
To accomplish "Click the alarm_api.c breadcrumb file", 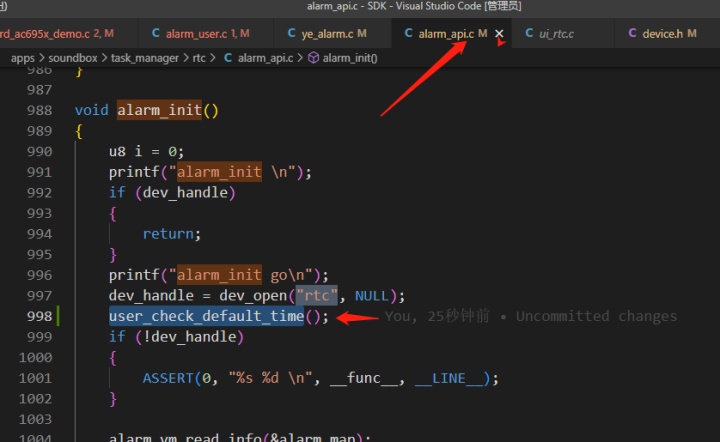I will pyautogui.click(x=265, y=58).
